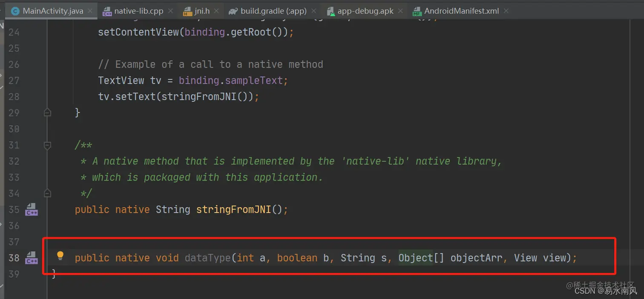Click the setContentView call on line 24

click(138, 32)
